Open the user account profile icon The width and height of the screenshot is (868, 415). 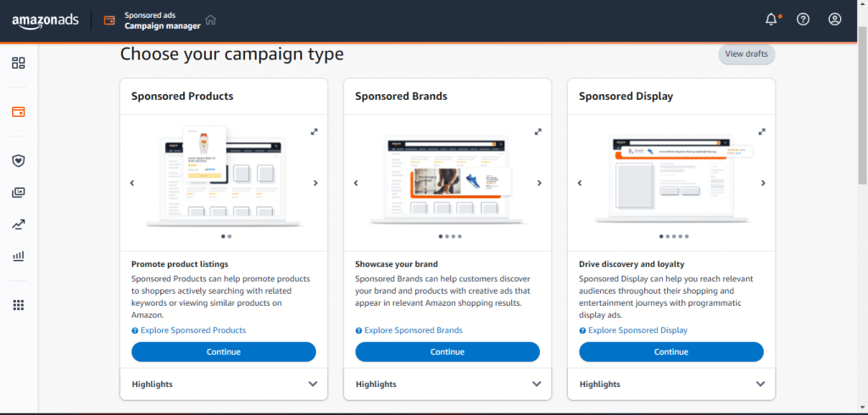pyautogui.click(x=834, y=19)
